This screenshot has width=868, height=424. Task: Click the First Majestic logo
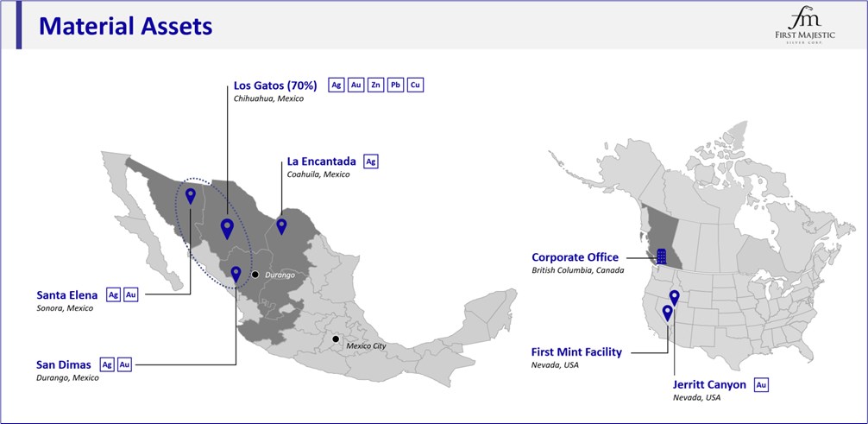pos(806,25)
